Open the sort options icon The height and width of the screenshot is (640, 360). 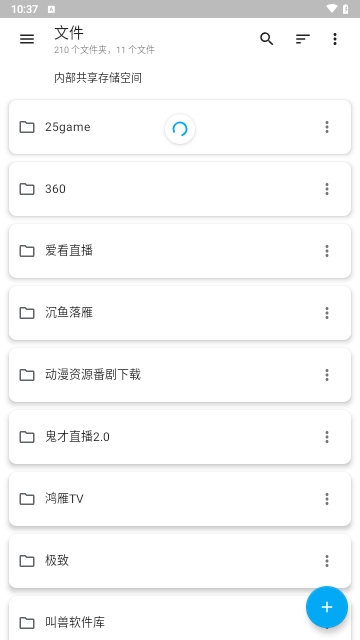coord(302,39)
